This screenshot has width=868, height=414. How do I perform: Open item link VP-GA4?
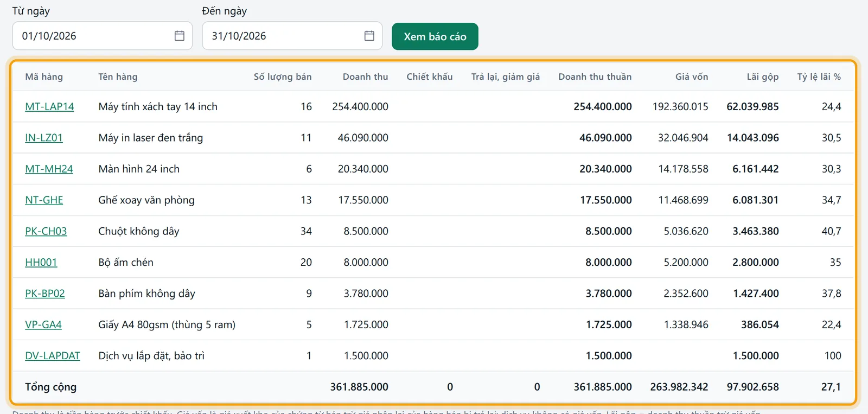pos(43,325)
